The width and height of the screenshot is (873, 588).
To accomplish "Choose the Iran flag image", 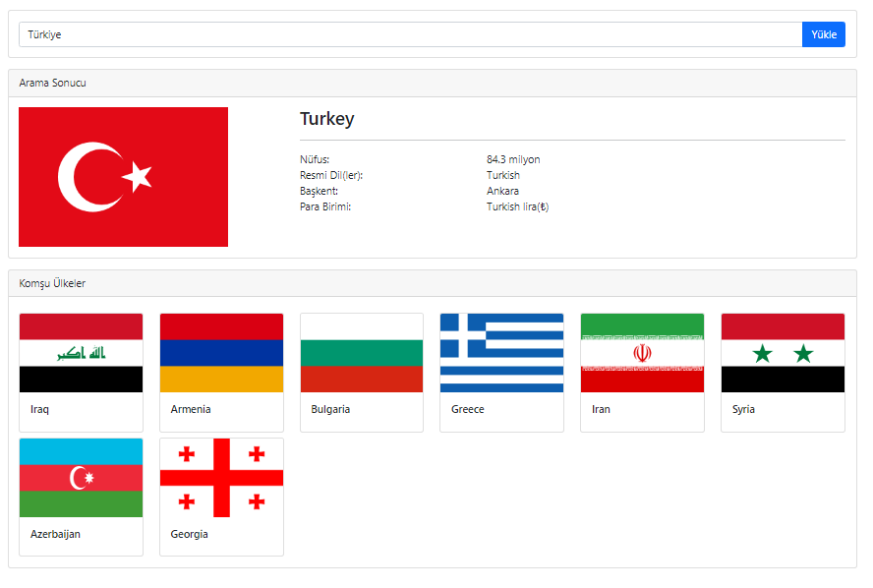I will (643, 353).
